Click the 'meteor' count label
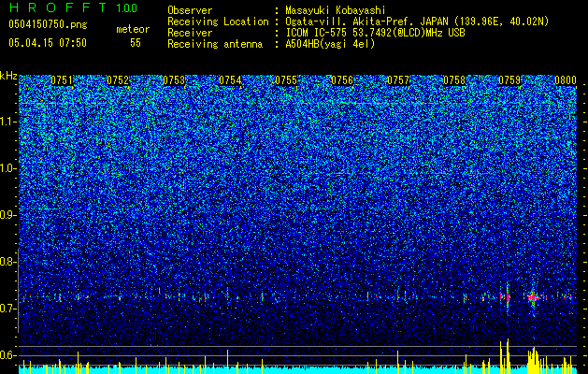This screenshot has width=588, height=374. click(133, 29)
